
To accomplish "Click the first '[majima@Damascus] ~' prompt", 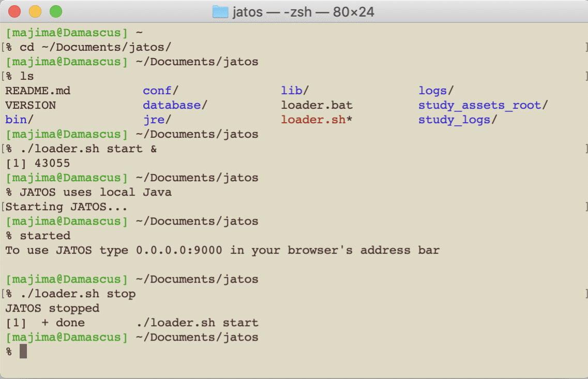I will (74, 33).
